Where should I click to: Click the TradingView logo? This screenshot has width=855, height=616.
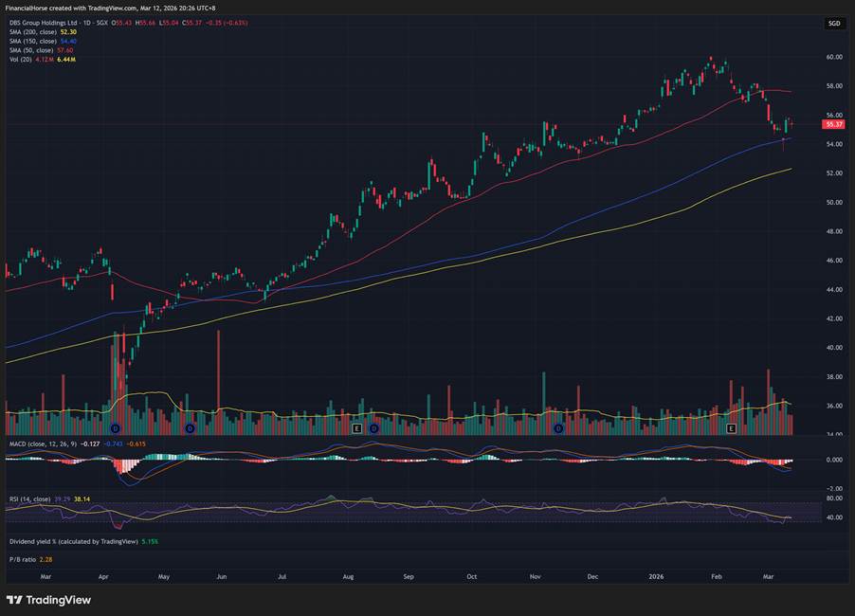[x=48, y=600]
